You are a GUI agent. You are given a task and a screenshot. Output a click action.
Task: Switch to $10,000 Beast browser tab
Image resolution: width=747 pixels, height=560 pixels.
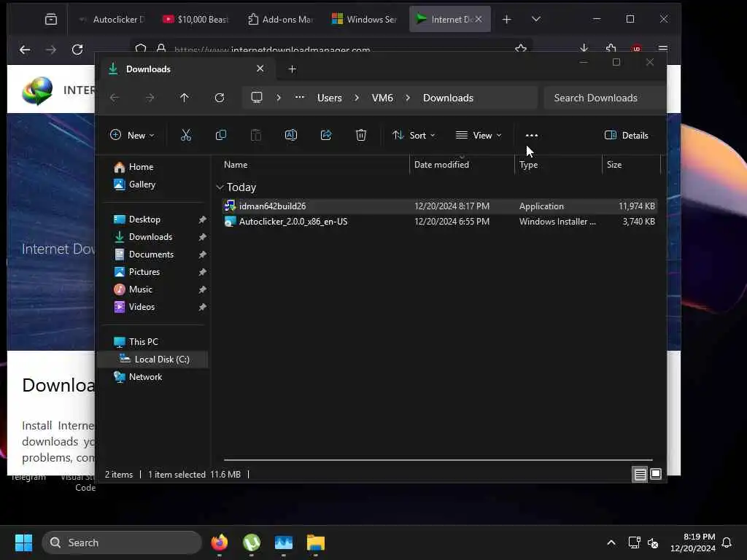click(196, 20)
